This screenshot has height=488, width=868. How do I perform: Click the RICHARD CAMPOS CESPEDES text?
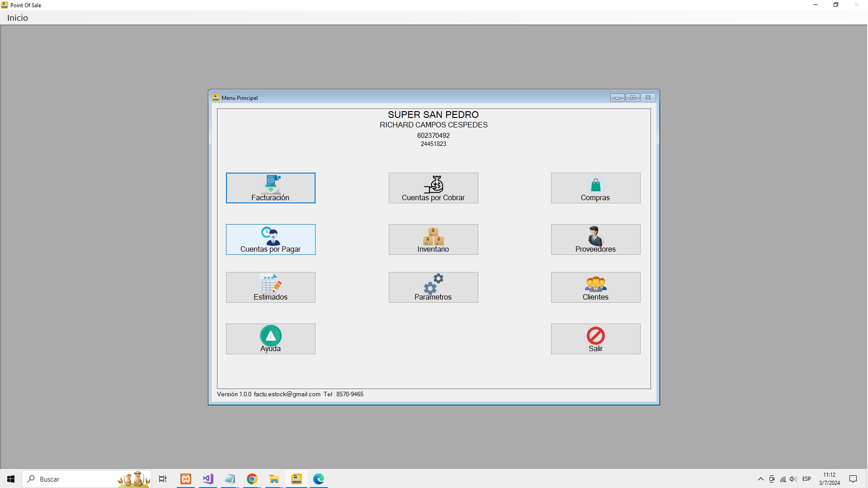point(434,125)
